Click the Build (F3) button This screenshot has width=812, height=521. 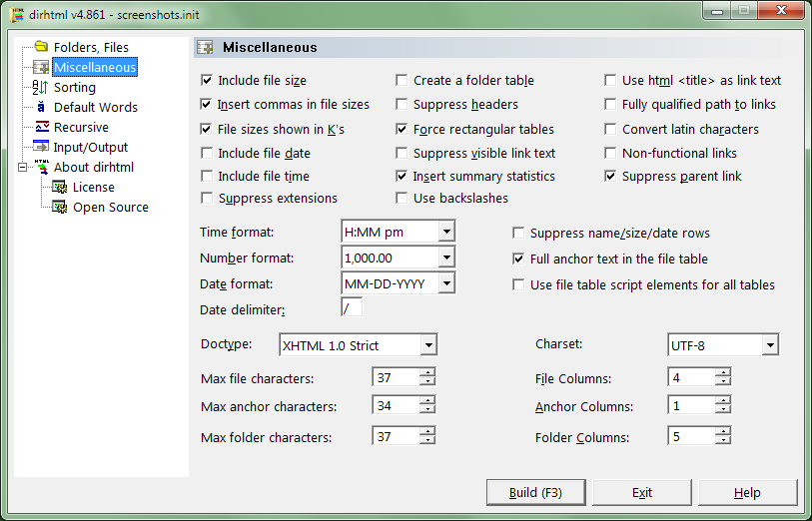pos(536,492)
